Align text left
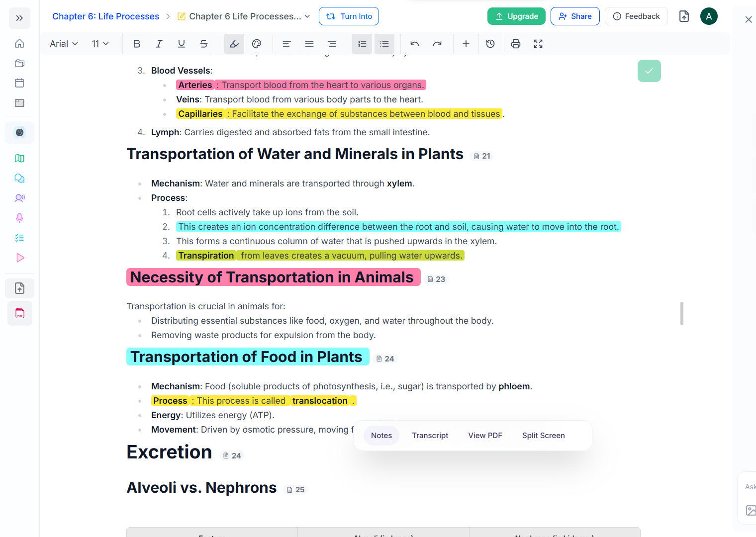 (x=286, y=44)
